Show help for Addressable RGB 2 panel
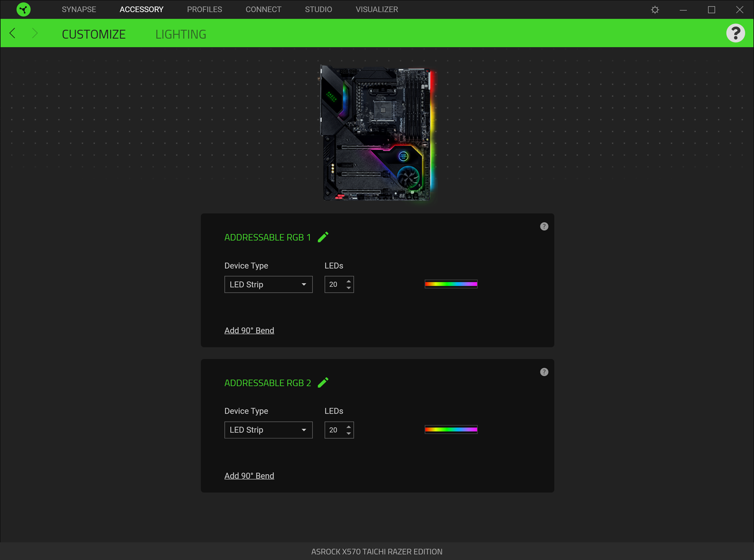 (544, 372)
